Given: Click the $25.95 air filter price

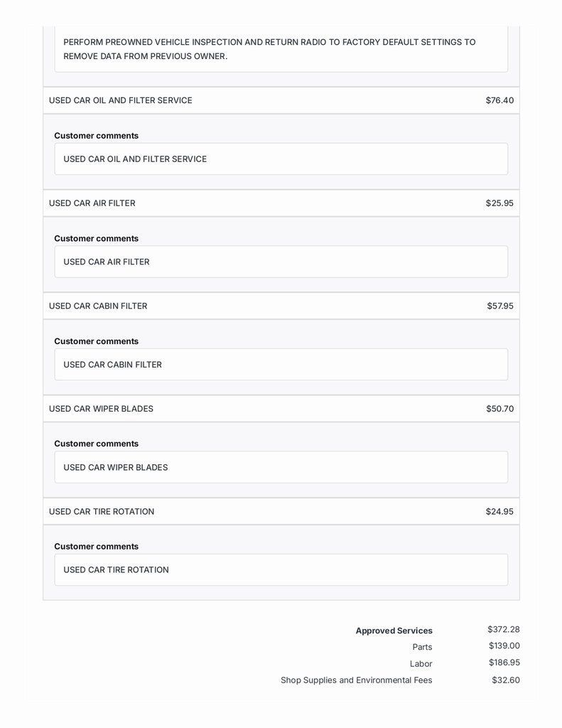Looking at the screenshot, I should (x=499, y=203).
